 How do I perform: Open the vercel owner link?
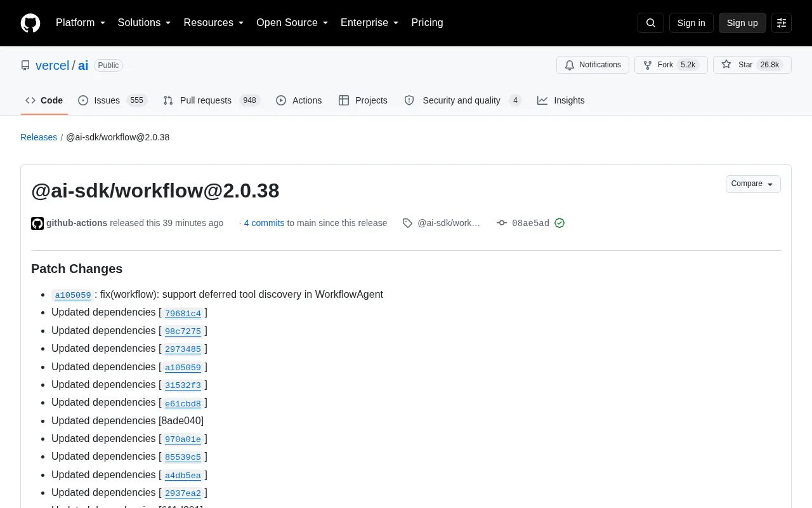(52, 65)
